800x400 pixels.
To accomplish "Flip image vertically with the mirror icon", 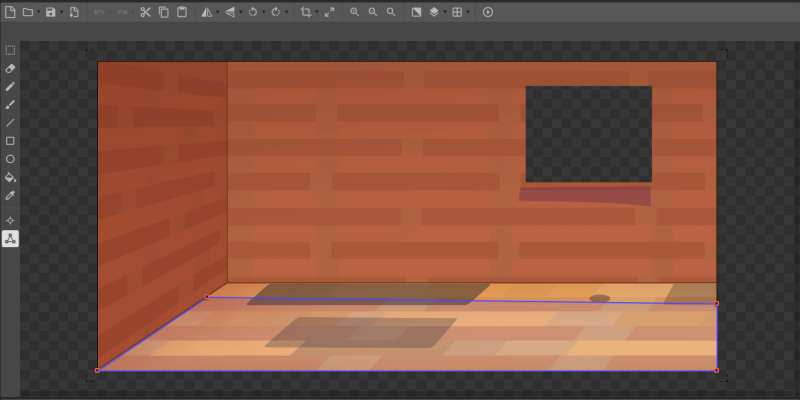I will [x=230, y=12].
